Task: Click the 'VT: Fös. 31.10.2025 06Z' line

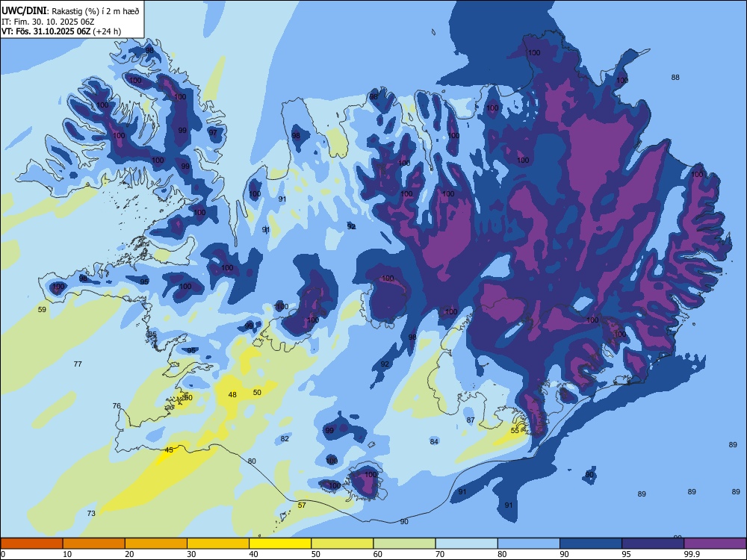Action: point(46,31)
